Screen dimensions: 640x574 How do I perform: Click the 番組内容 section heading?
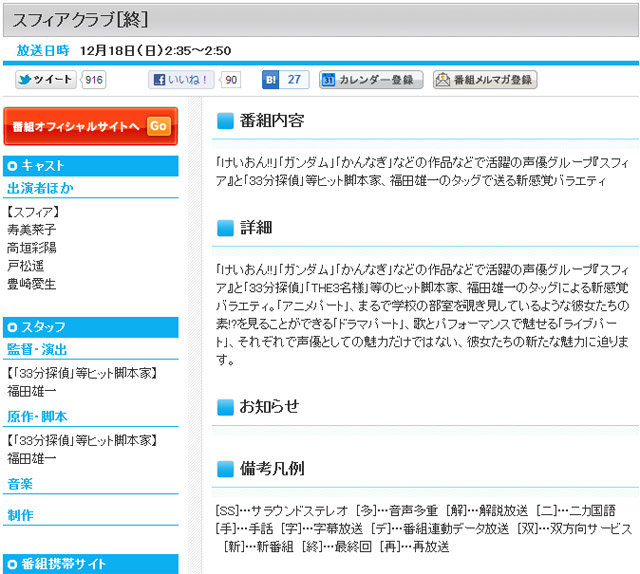[272, 120]
